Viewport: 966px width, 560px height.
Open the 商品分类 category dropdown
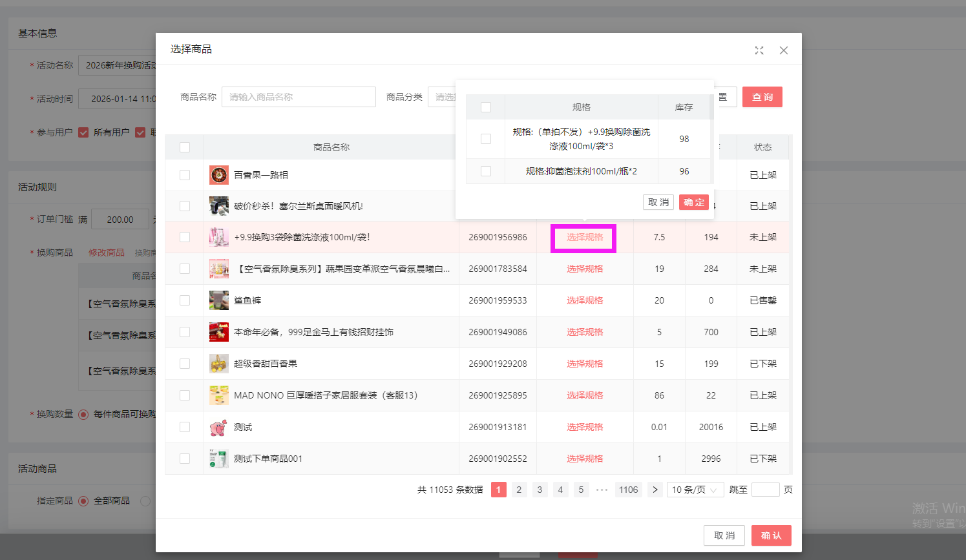click(442, 97)
